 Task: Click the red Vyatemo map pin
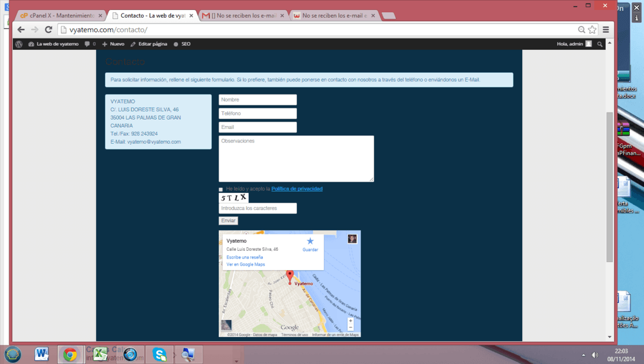[290, 277]
